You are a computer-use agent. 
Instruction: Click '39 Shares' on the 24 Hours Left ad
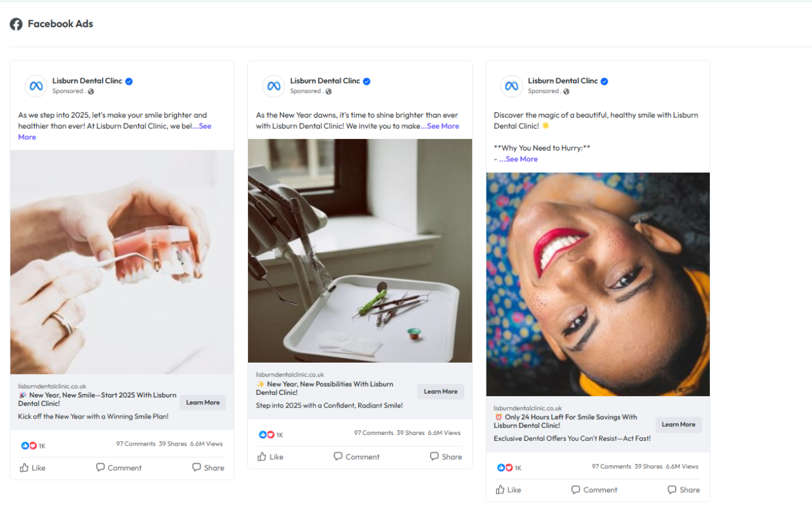click(x=648, y=466)
